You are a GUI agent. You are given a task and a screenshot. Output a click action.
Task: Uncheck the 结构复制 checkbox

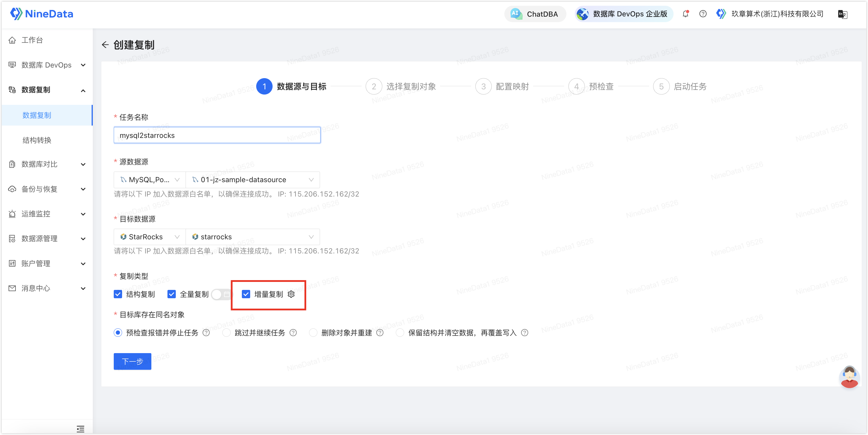pos(118,294)
